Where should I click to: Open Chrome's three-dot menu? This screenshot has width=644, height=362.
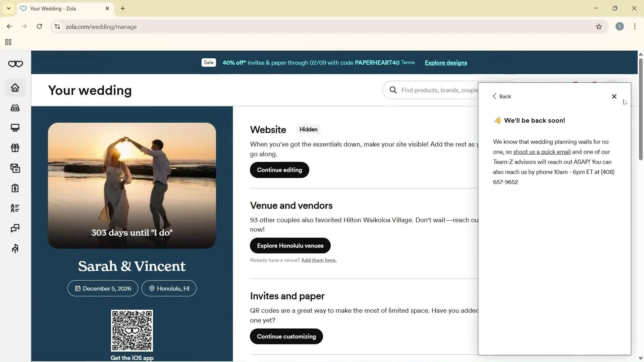[x=635, y=26]
